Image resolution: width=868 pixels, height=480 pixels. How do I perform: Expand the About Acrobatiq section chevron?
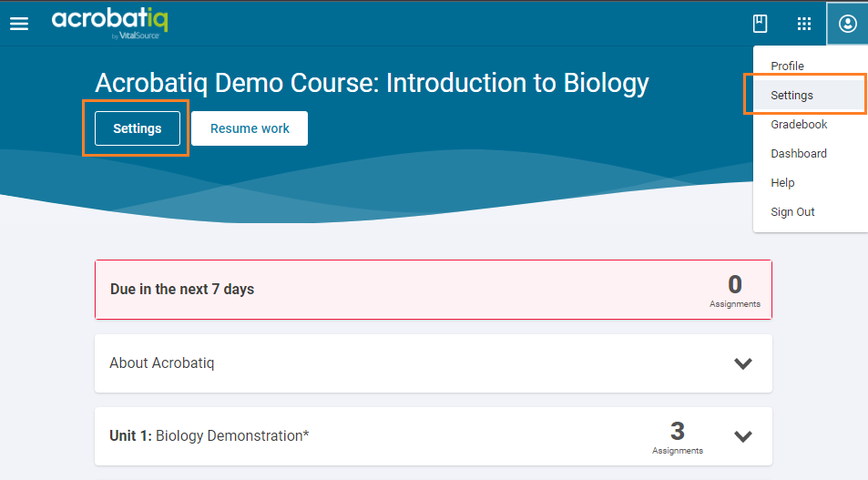(x=743, y=363)
